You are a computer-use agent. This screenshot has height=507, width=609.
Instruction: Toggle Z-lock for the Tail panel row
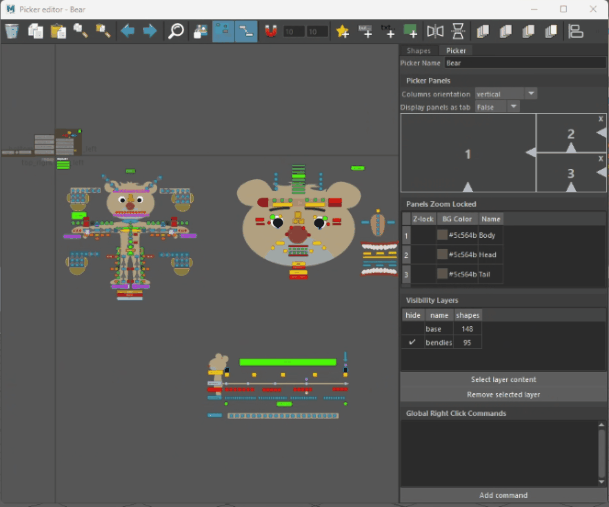point(423,274)
